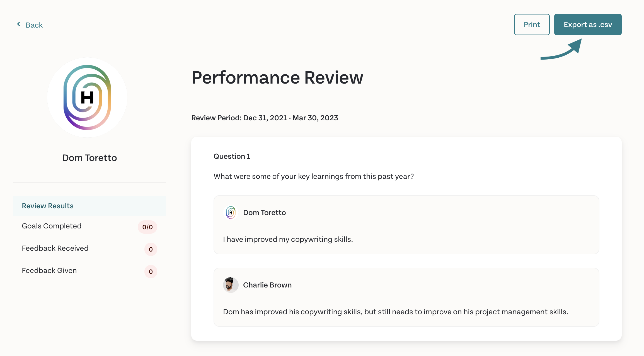Click the Feedback Given count badge
This screenshot has height=356, width=644.
coord(151,271)
